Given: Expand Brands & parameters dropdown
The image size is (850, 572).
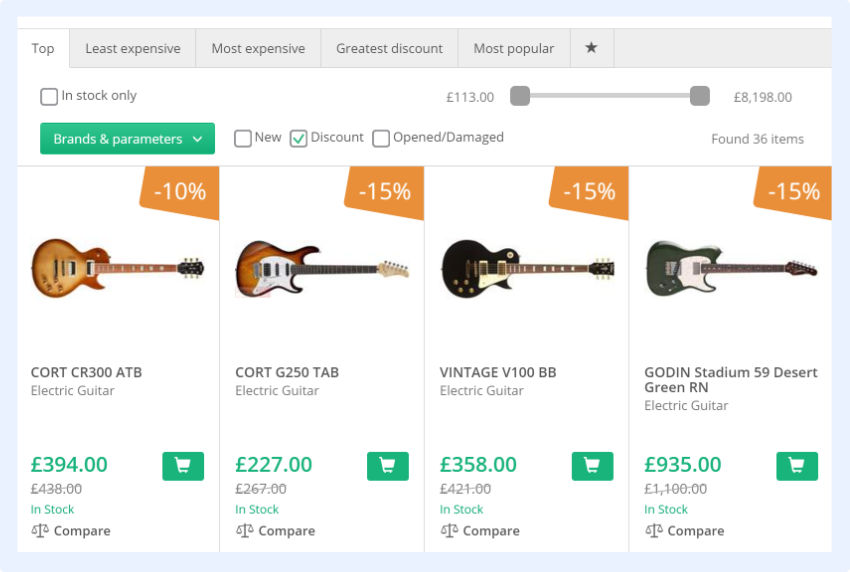Looking at the screenshot, I should coord(127,139).
